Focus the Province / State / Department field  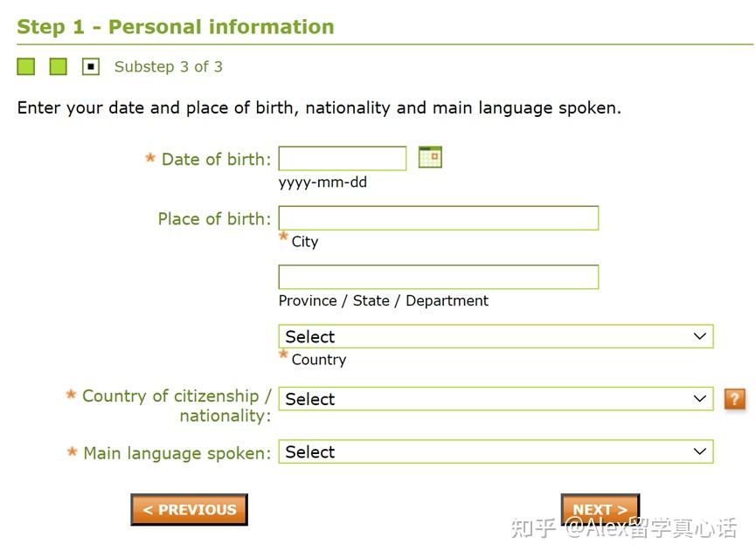pos(438,278)
